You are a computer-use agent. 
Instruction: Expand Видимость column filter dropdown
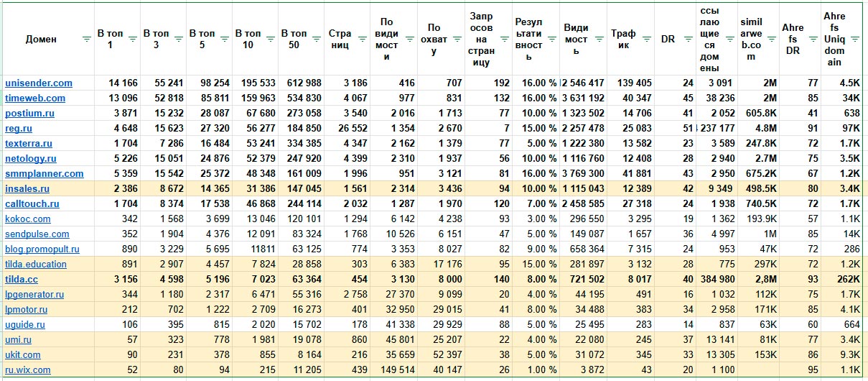pyautogui.click(x=597, y=40)
